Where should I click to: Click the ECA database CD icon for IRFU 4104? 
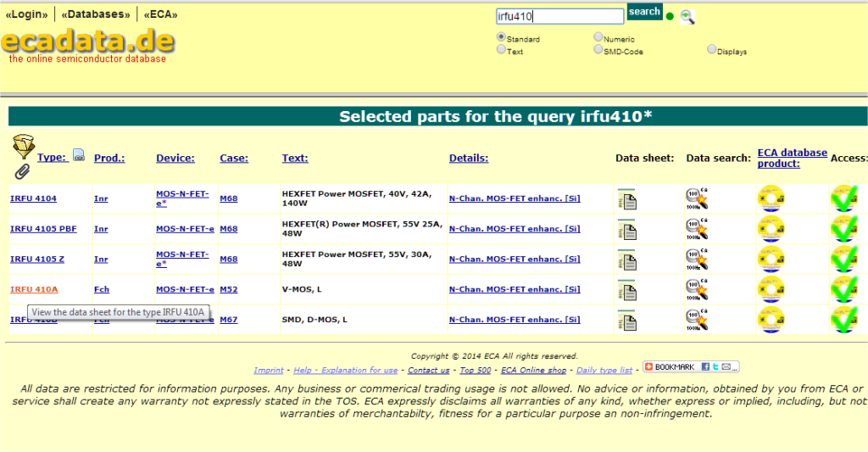click(x=771, y=198)
